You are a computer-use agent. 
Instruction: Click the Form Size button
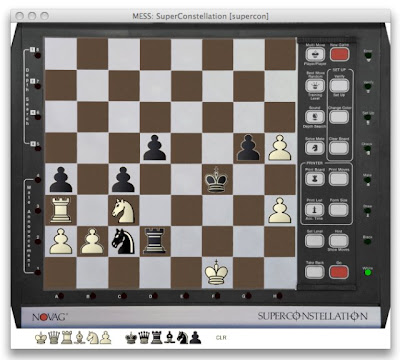point(339,210)
